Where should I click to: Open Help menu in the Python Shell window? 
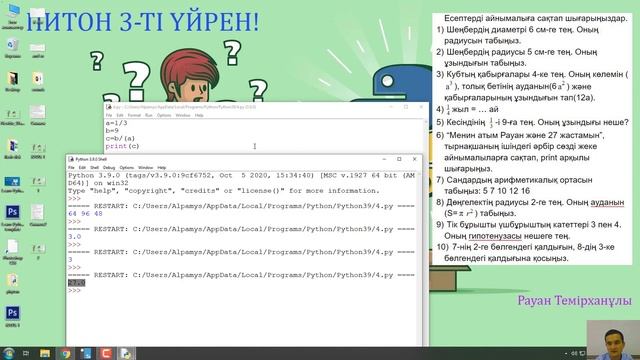click(162, 168)
